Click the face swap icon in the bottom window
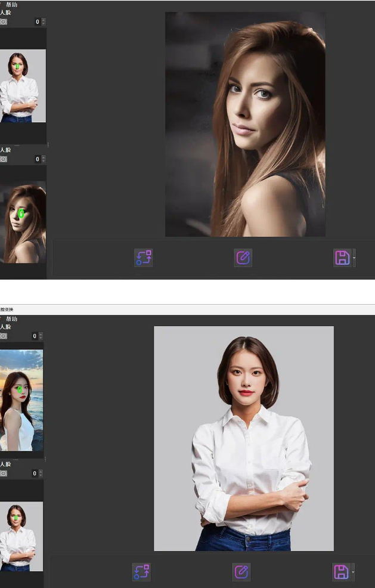This screenshot has height=588, width=375. [x=141, y=572]
